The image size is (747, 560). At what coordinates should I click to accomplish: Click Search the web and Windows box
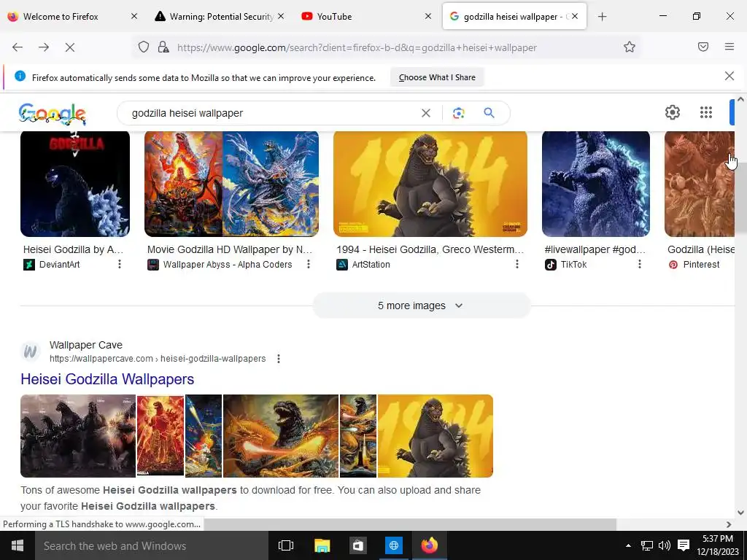(x=152, y=545)
